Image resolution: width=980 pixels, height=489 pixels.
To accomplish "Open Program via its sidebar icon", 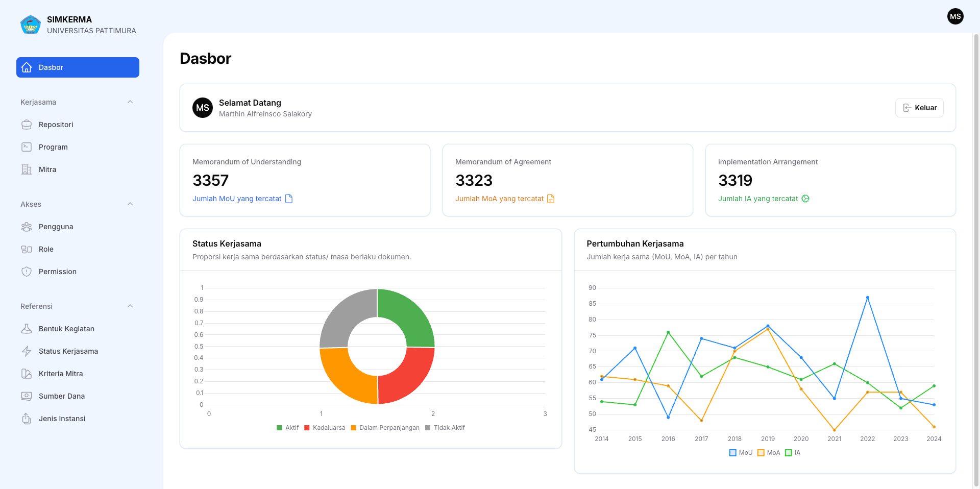I will [27, 146].
